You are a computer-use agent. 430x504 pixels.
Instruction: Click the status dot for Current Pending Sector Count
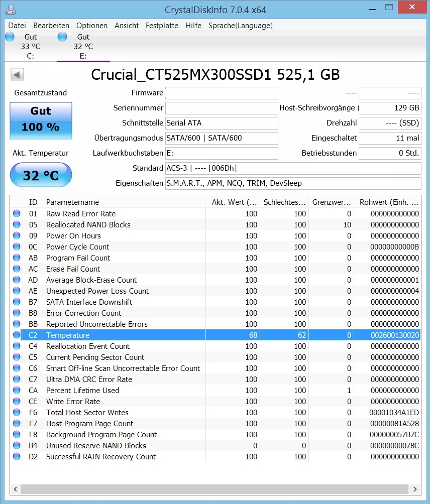coord(17,357)
